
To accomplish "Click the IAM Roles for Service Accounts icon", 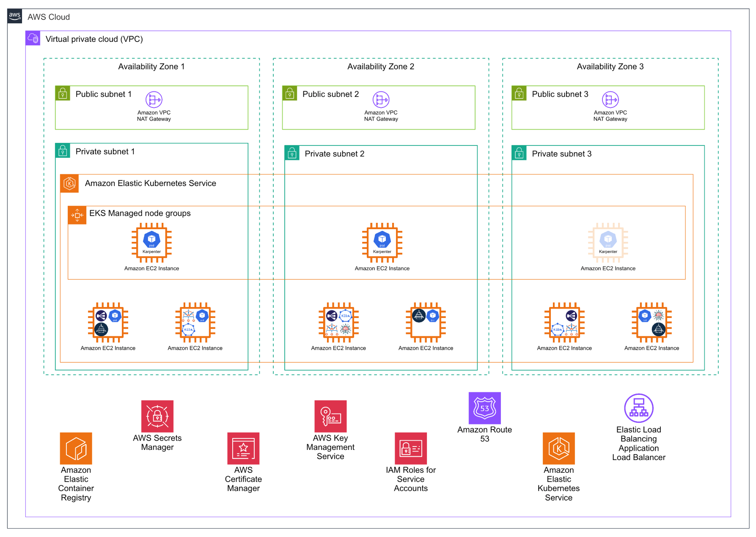I will (411, 448).
